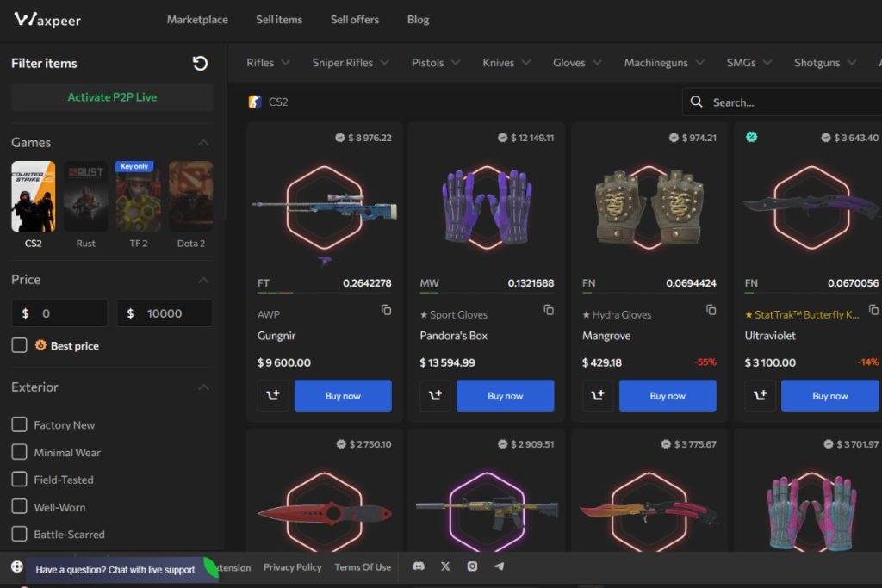The height and width of the screenshot is (588, 882).
Task: Open the Machineguns category dropdown
Action: point(664,62)
